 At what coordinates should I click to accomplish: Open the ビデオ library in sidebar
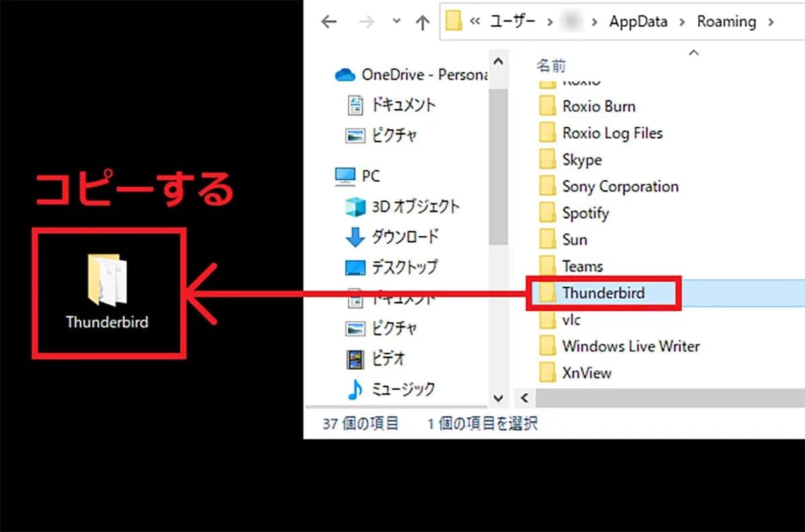(x=376, y=358)
